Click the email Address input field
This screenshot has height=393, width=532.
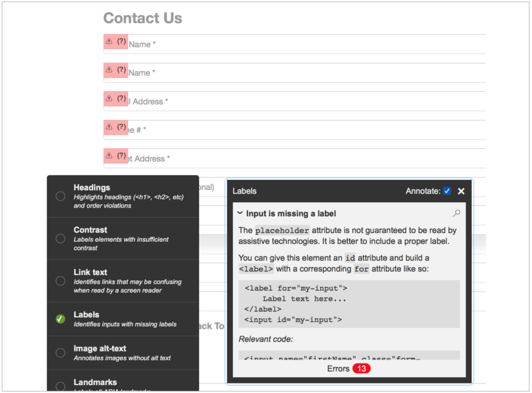pos(295,101)
